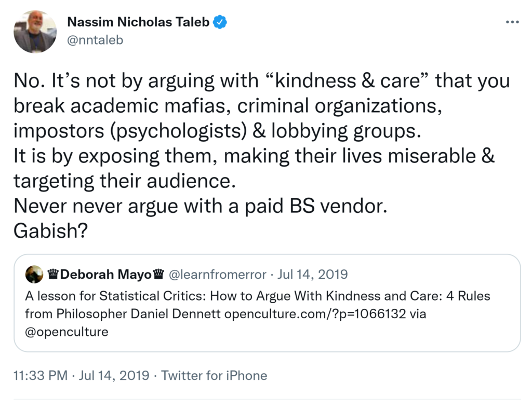Open the three-dot More options menu
Viewport: 532px width, 408px height.
tap(512, 22)
